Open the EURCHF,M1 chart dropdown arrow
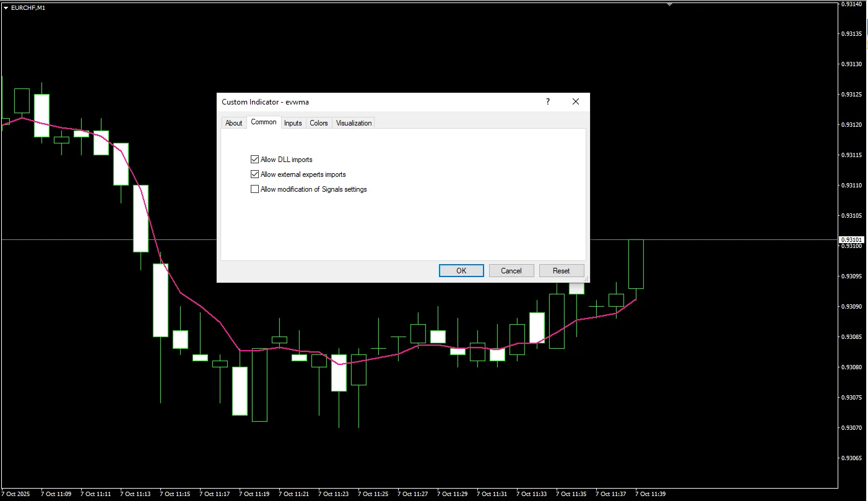The height and width of the screenshot is (501, 868). point(6,8)
